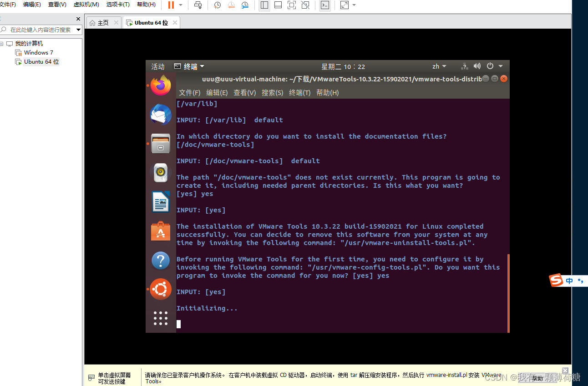Viewport: 588px width, 386px height.
Task: Open the clock showing 星期二 10:22
Action: coord(343,66)
